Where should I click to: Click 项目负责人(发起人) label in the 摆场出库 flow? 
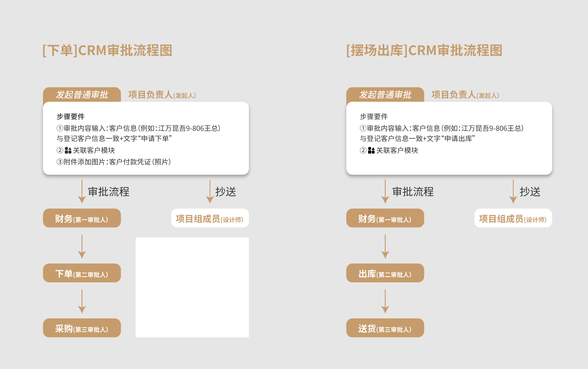pyautogui.click(x=465, y=95)
